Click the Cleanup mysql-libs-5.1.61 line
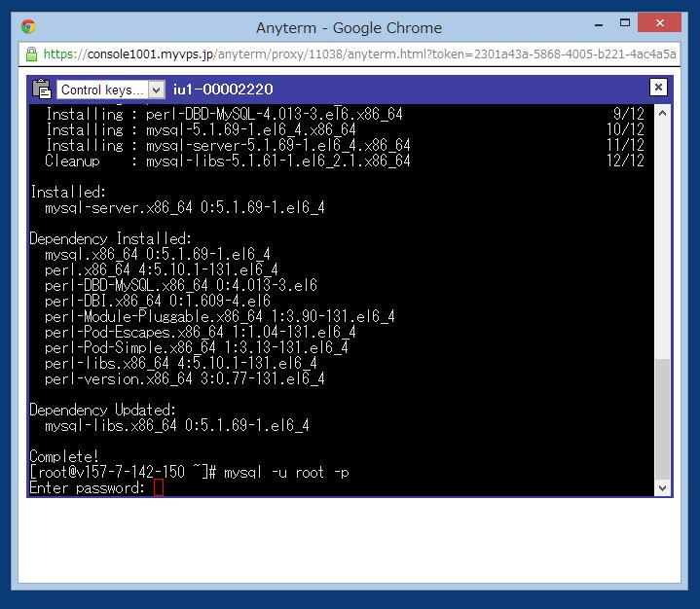The image size is (700, 609). (228, 161)
